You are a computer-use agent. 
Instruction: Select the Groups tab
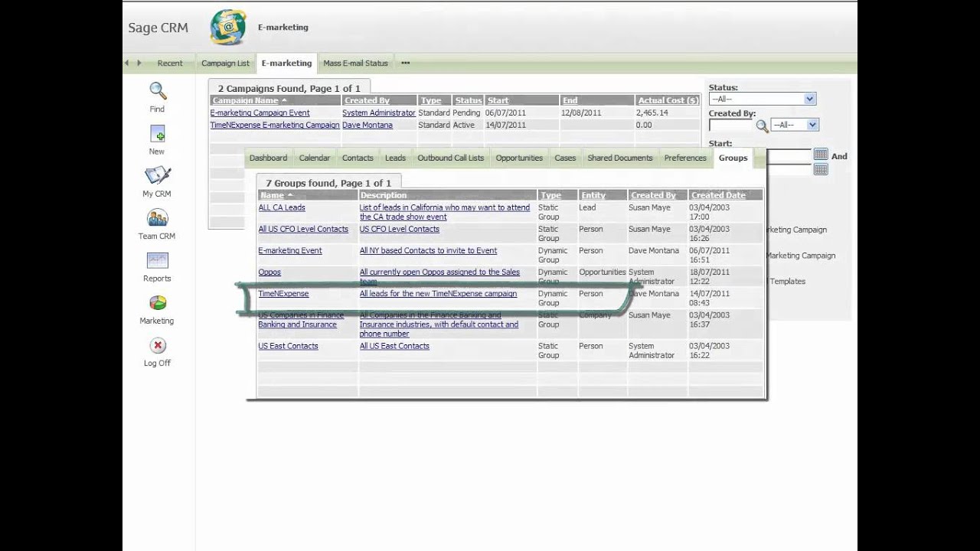733,158
